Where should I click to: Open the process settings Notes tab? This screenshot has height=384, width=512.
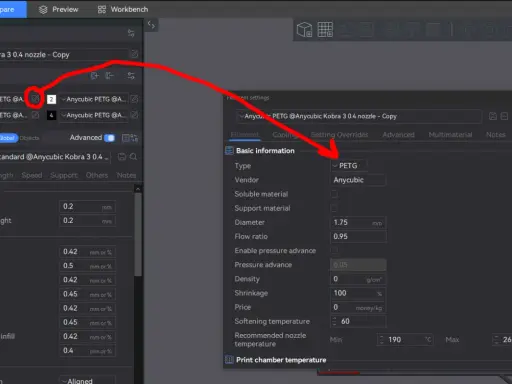point(126,175)
